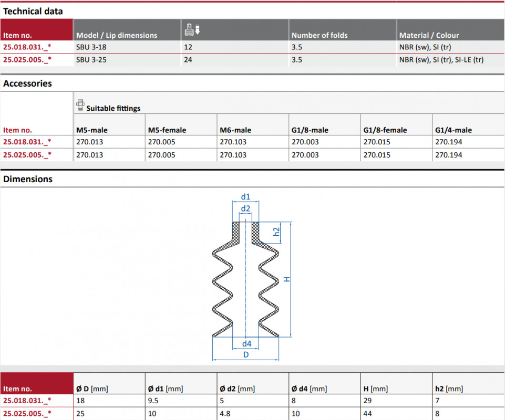Click the Ø d1 value "9.5"
Image resolution: width=505 pixels, height=420 pixels.
click(x=153, y=401)
